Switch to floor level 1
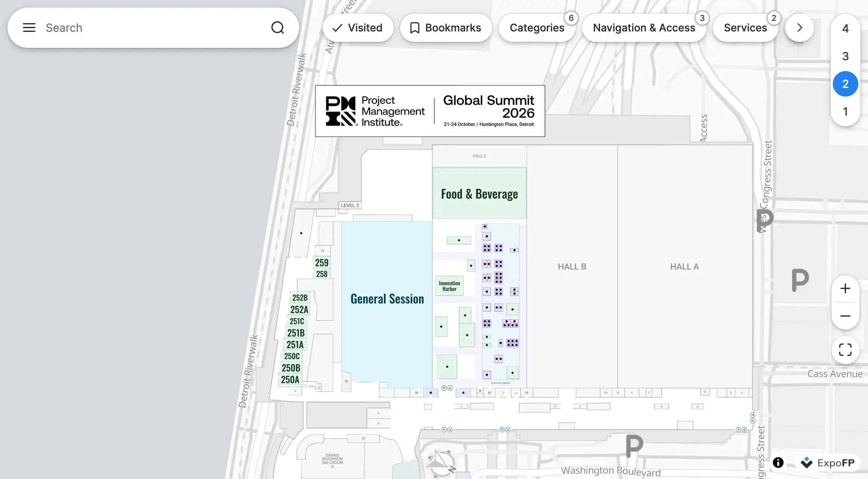The width and height of the screenshot is (868, 479). coord(845,112)
